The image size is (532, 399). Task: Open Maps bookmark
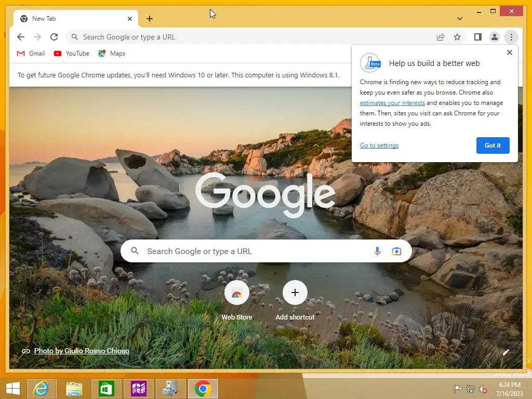112,54
